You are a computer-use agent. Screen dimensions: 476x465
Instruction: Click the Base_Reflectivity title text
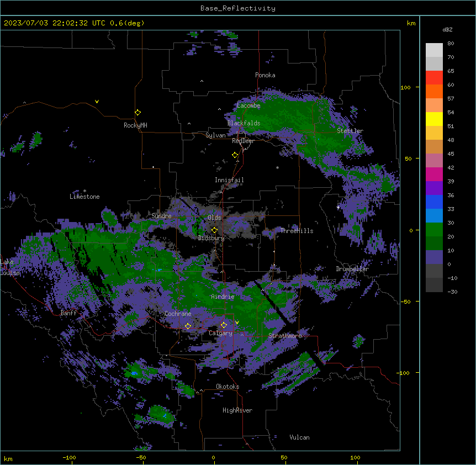tap(238, 8)
